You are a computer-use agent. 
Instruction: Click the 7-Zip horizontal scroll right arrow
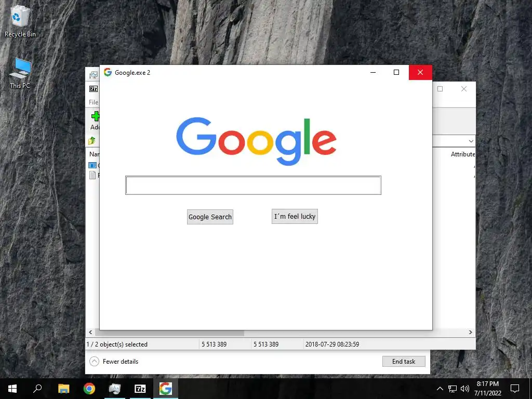pos(471,332)
